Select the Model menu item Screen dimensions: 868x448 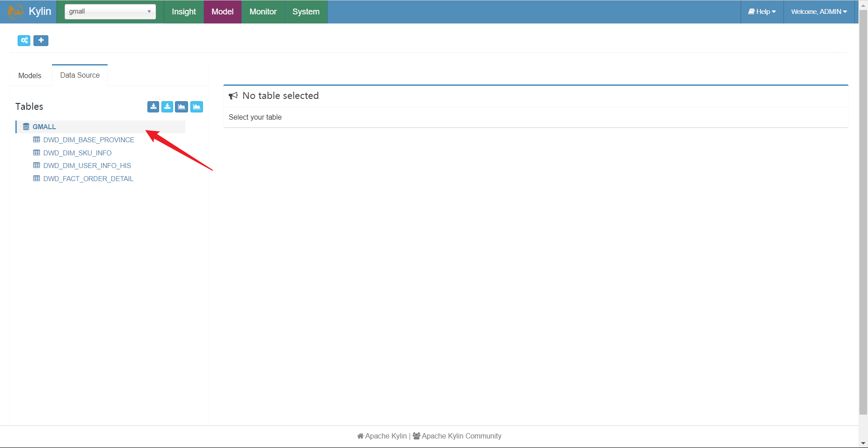tap(222, 12)
